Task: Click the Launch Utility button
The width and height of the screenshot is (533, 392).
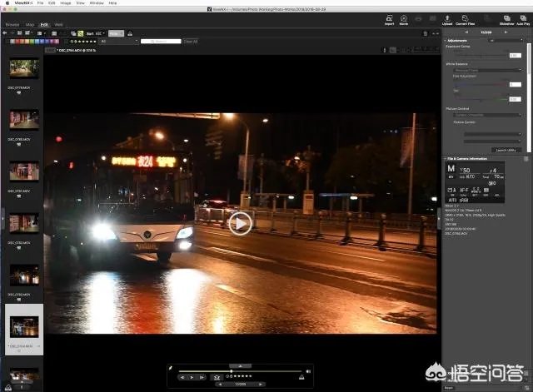Action: click(x=505, y=150)
